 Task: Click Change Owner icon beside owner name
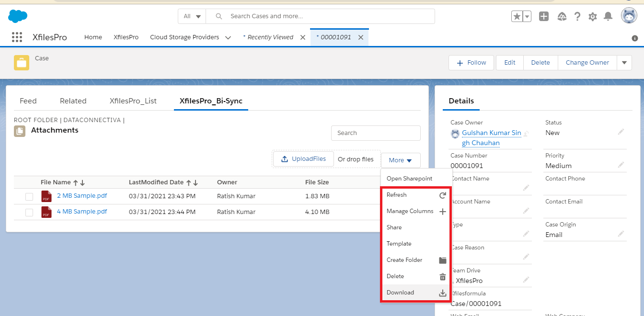526,134
